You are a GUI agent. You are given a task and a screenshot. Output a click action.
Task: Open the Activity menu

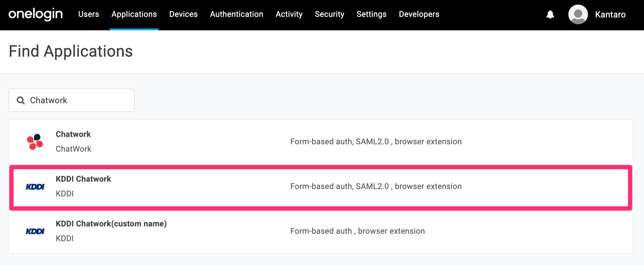289,14
